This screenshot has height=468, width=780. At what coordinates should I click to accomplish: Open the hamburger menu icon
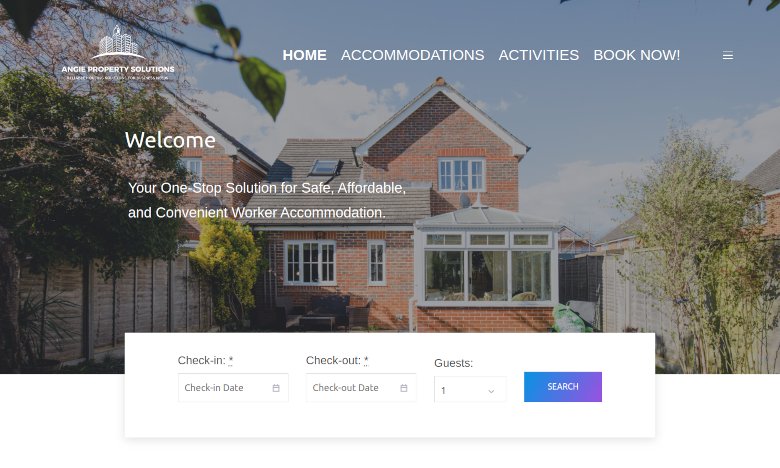(x=727, y=55)
